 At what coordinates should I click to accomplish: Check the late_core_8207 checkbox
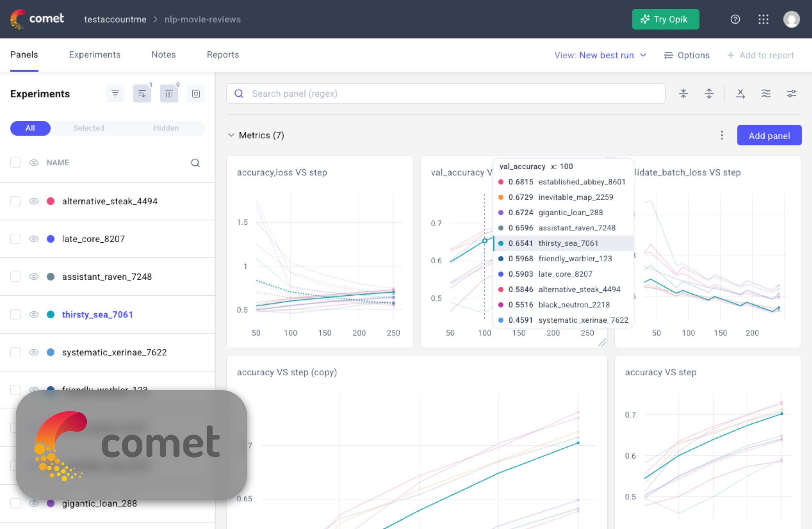15,239
